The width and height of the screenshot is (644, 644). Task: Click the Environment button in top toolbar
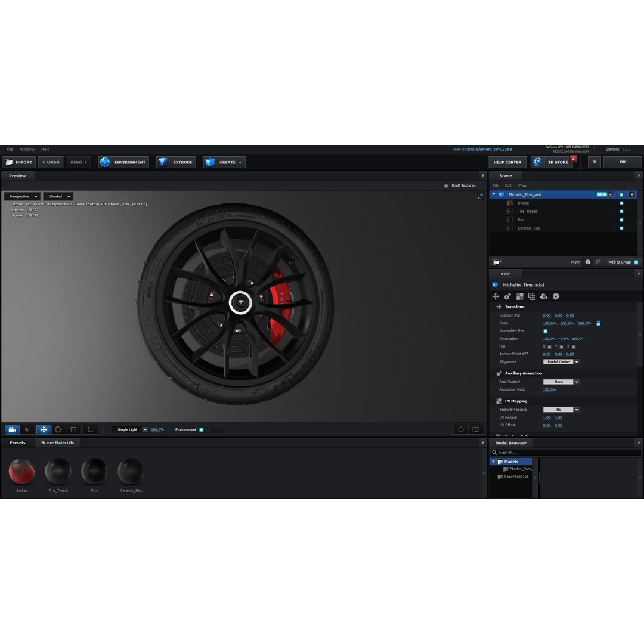(x=123, y=162)
